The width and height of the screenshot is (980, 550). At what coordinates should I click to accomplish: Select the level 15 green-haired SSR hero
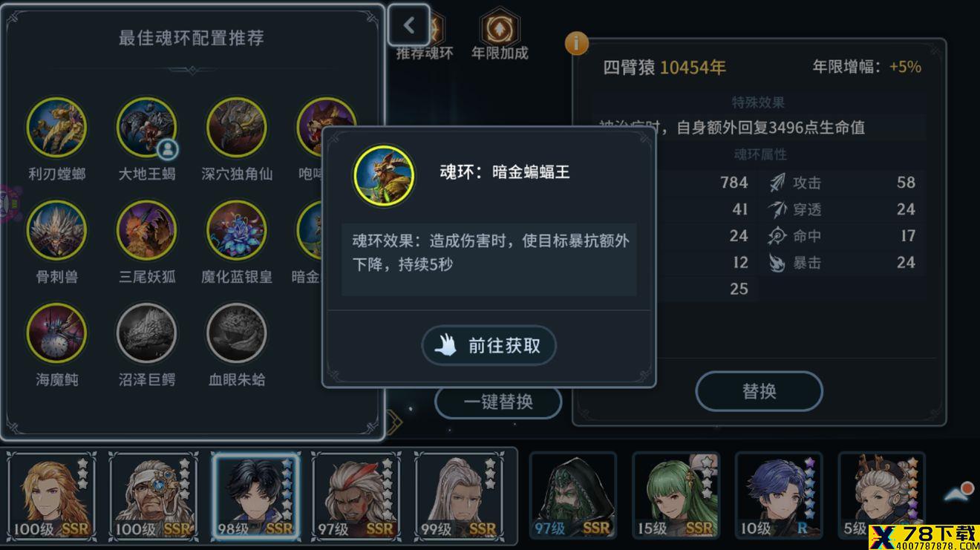tap(676, 496)
